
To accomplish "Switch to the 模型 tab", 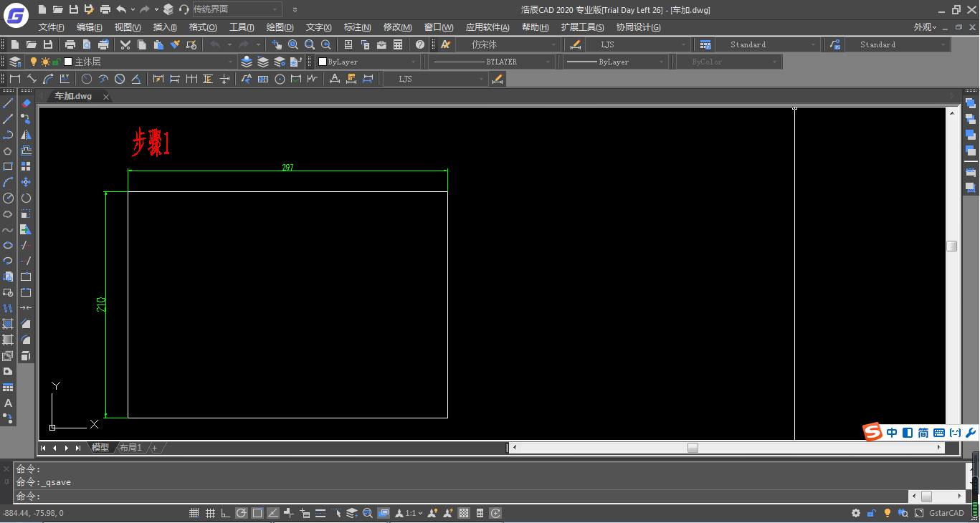I will click(100, 448).
